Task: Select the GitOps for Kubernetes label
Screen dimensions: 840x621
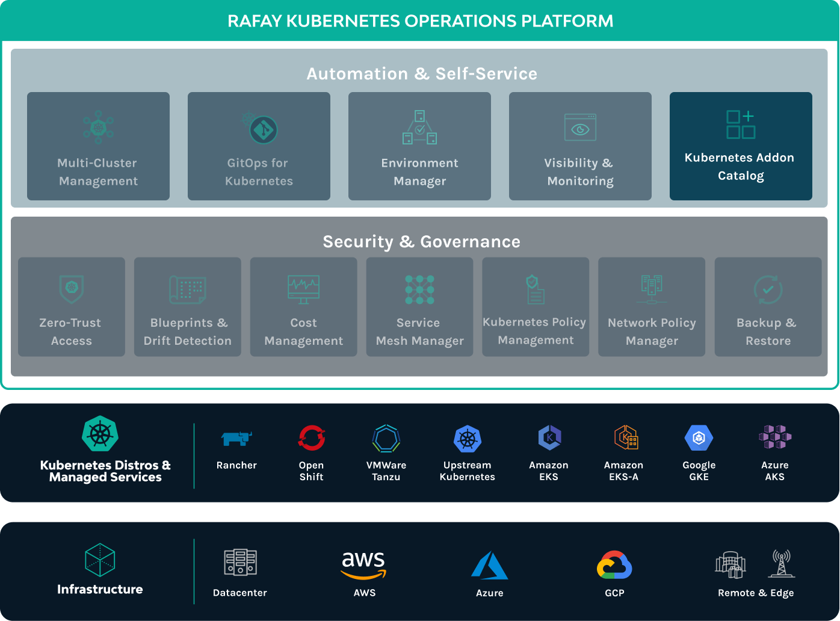Action: pos(259,172)
